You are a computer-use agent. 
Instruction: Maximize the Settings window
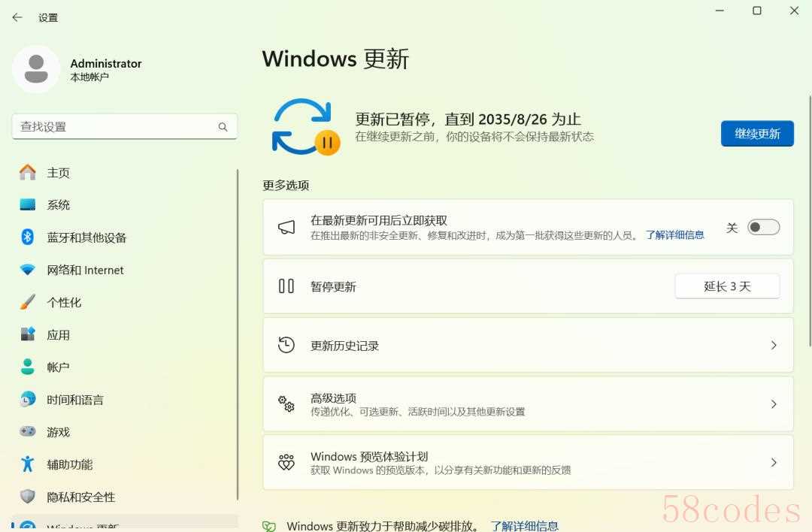[x=756, y=11]
